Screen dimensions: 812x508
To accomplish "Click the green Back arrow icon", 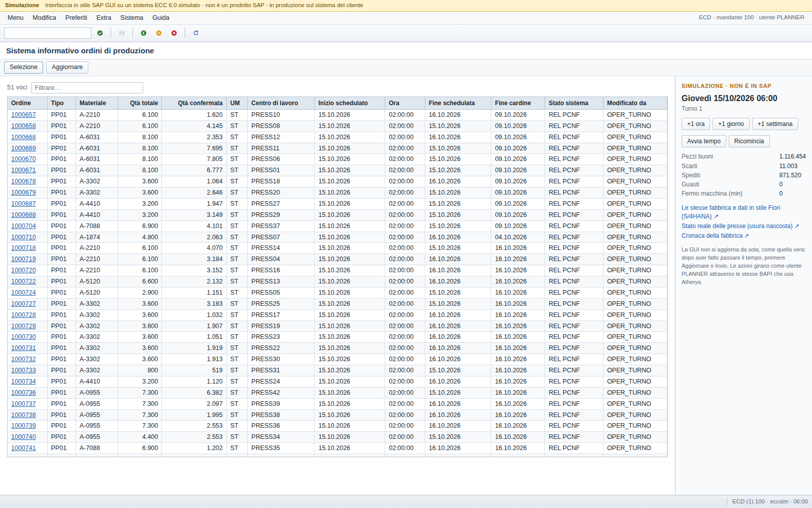I will pos(144,33).
